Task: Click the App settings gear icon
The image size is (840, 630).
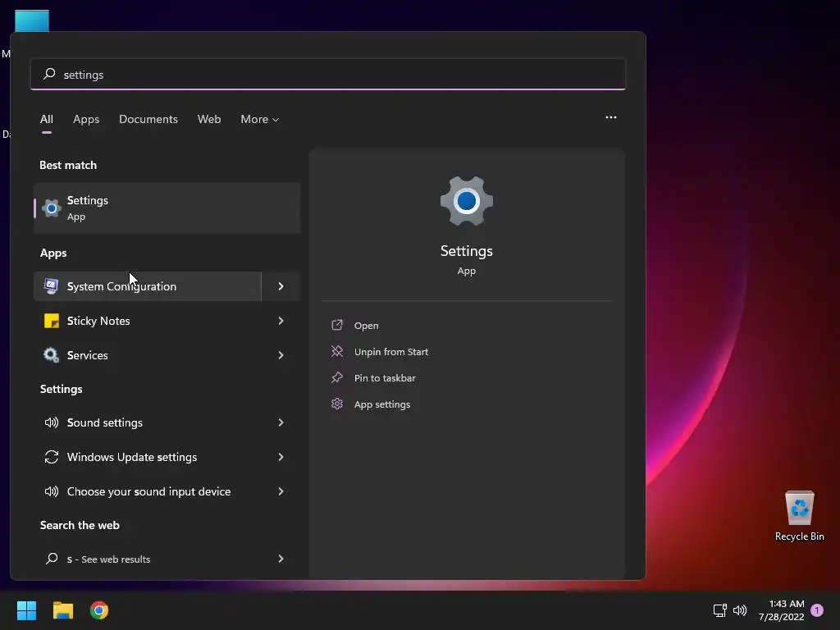Action: pyautogui.click(x=337, y=404)
